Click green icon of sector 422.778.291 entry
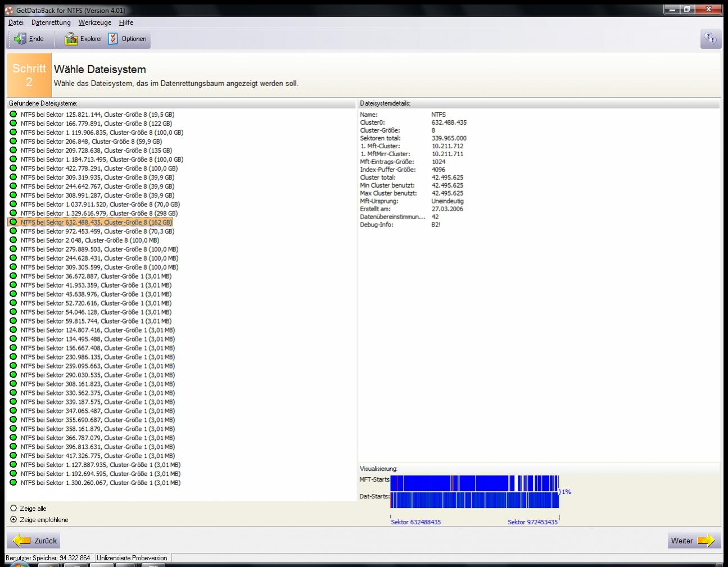This screenshot has width=728, height=567. pos(13,169)
